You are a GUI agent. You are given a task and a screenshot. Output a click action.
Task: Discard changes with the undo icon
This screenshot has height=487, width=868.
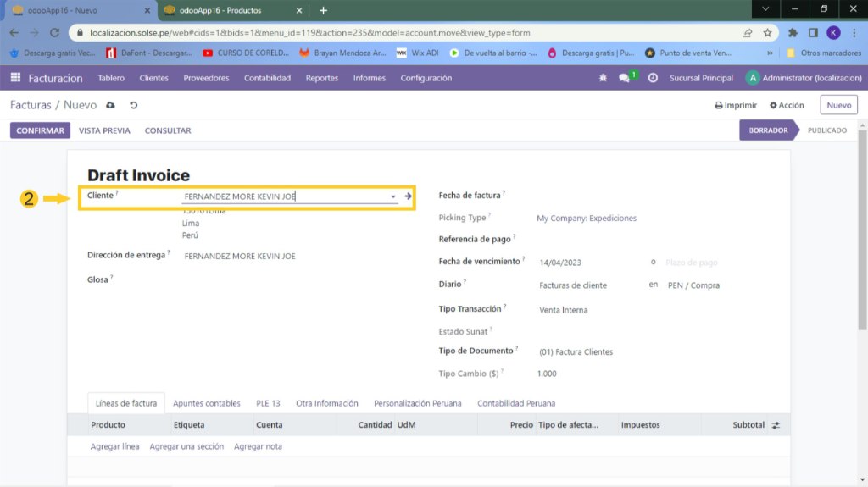pos(133,105)
